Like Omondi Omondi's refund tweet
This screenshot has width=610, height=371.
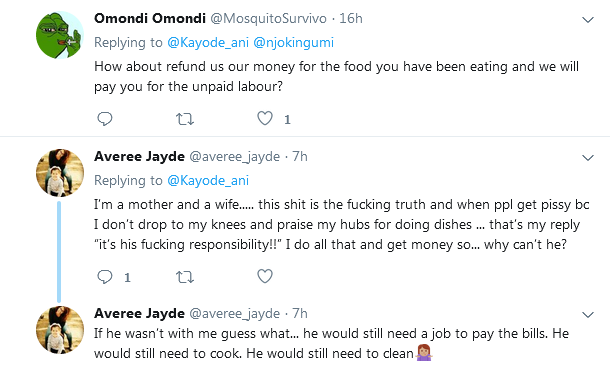(265, 118)
